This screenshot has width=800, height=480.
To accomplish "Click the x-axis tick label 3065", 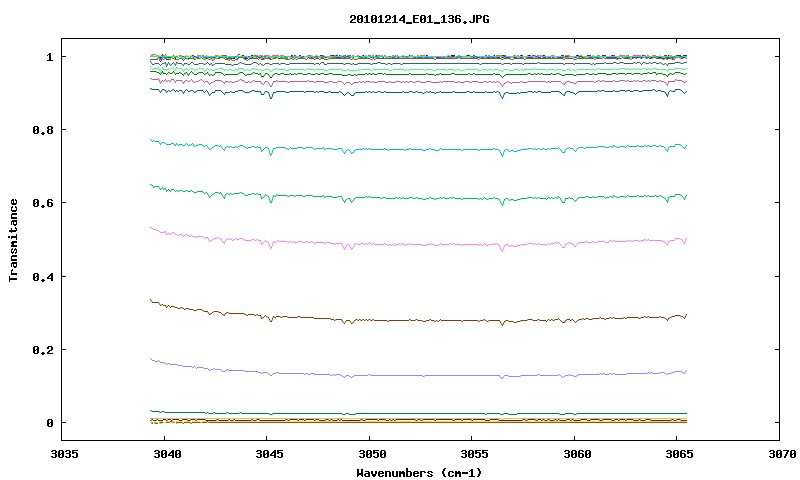I will click(680, 453).
